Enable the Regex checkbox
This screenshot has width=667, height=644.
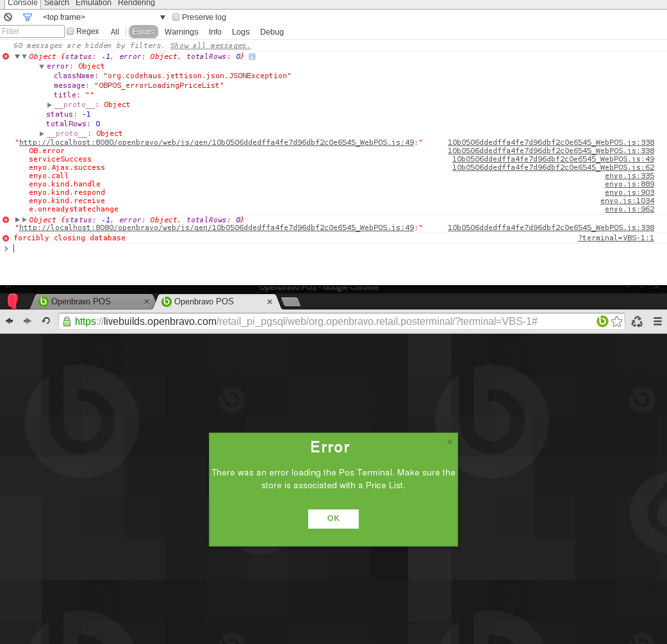[x=70, y=31]
